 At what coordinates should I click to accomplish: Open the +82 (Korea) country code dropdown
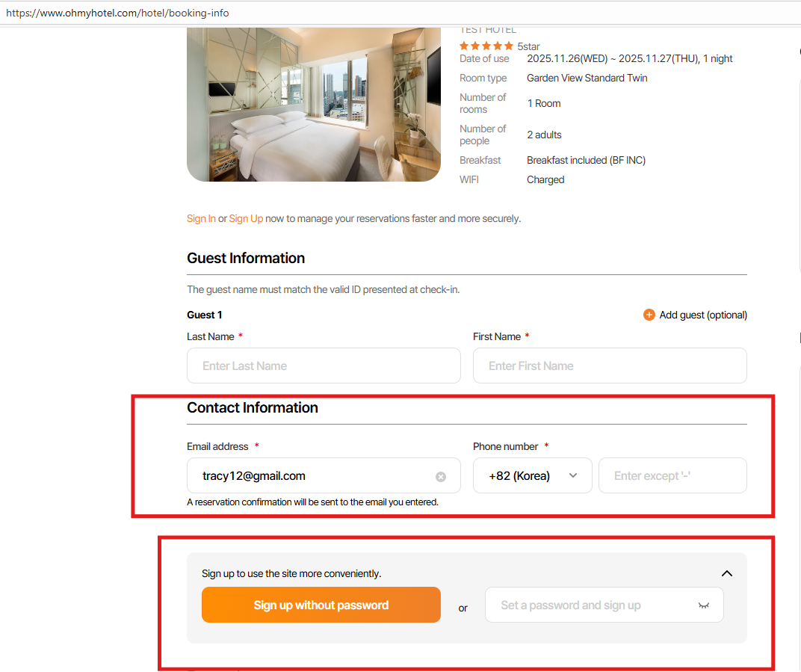tap(532, 476)
